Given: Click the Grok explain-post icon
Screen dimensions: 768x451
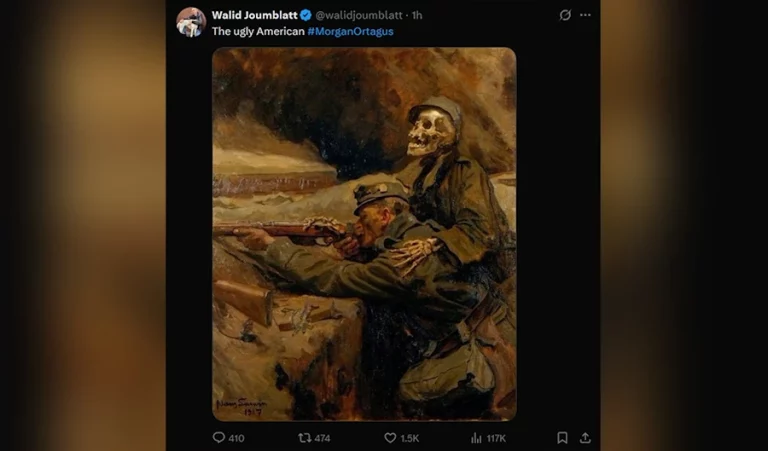Looking at the screenshot, I should 565,15.
